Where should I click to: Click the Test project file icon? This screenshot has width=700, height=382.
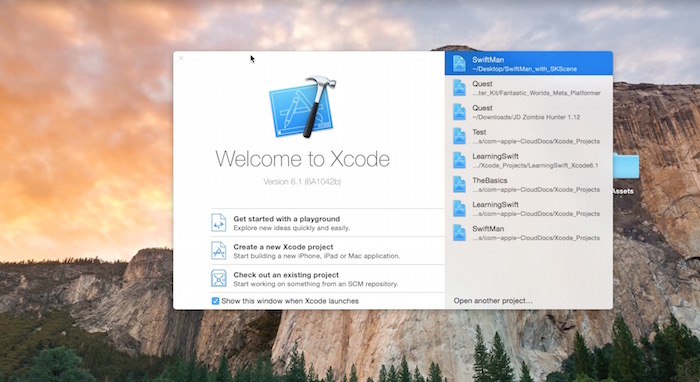[459, 136]
